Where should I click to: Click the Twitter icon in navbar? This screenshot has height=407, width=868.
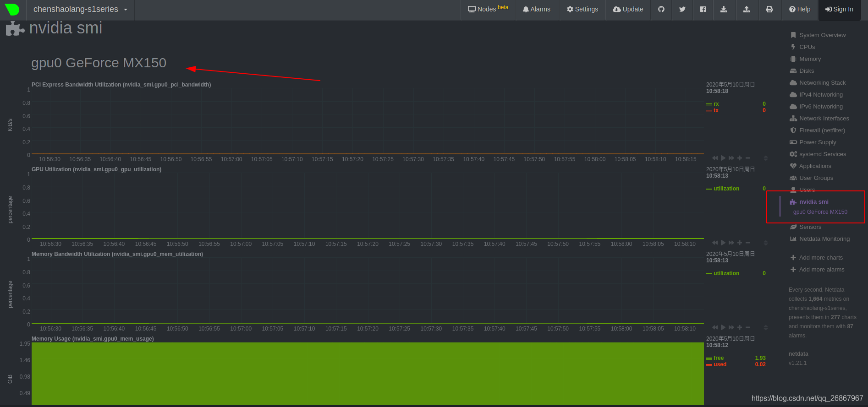(682, 9)
